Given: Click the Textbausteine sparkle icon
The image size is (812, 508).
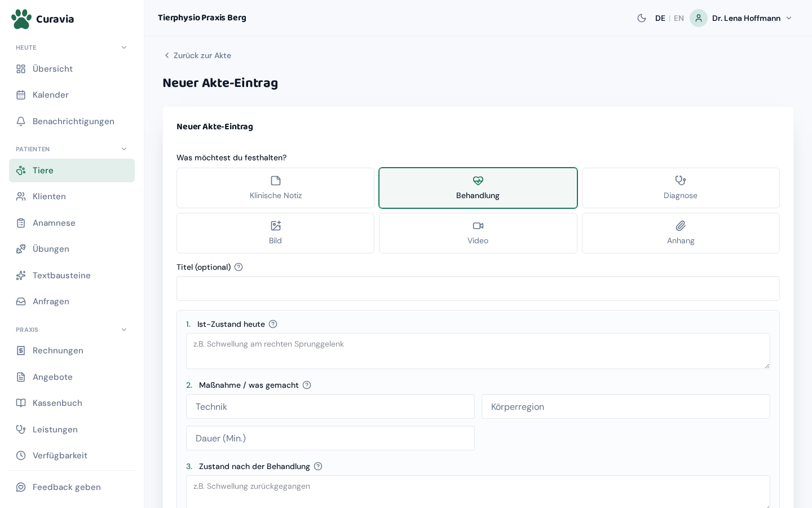Looking at the screenshot, I should click(x=21, y=275).
